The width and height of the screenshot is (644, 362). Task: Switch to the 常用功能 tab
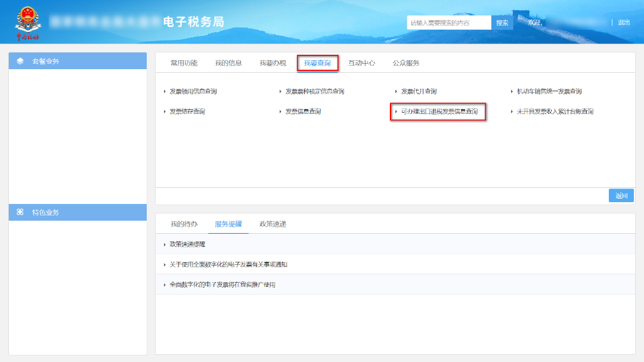click(x=184, y=63)
